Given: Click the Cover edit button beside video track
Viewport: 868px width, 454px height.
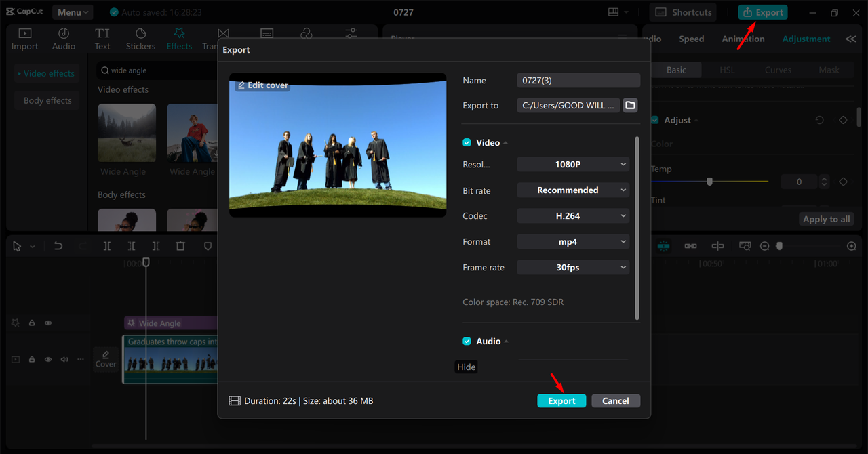Looking at the screenshot, I should (x=106, y=359).
